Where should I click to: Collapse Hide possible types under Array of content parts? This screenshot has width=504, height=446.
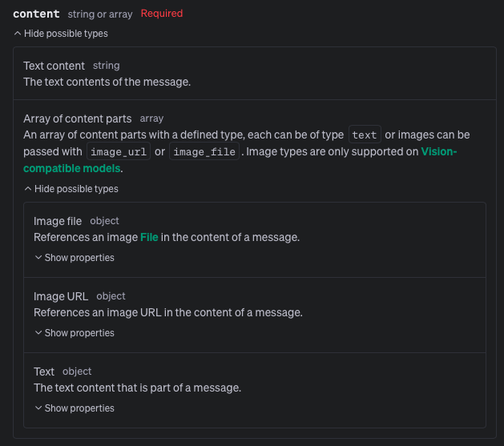coord(71,189)
